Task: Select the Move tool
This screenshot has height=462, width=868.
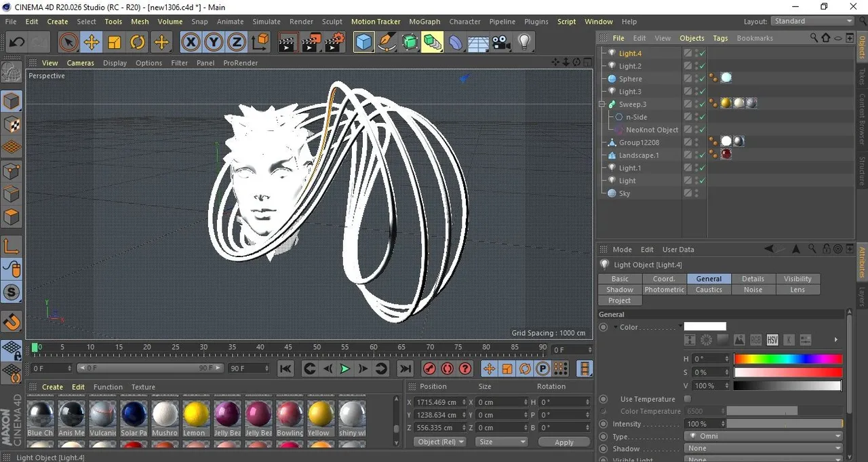Action: [x=92, y=43]
